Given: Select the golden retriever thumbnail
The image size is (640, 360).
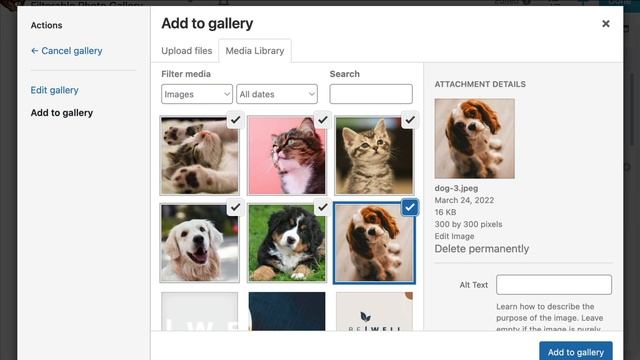Looking at the screenshot, I should pos(200,243).
